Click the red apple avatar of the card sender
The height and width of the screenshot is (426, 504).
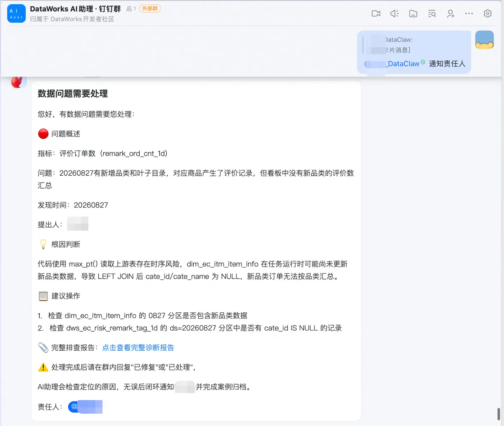tap(19, 82)
